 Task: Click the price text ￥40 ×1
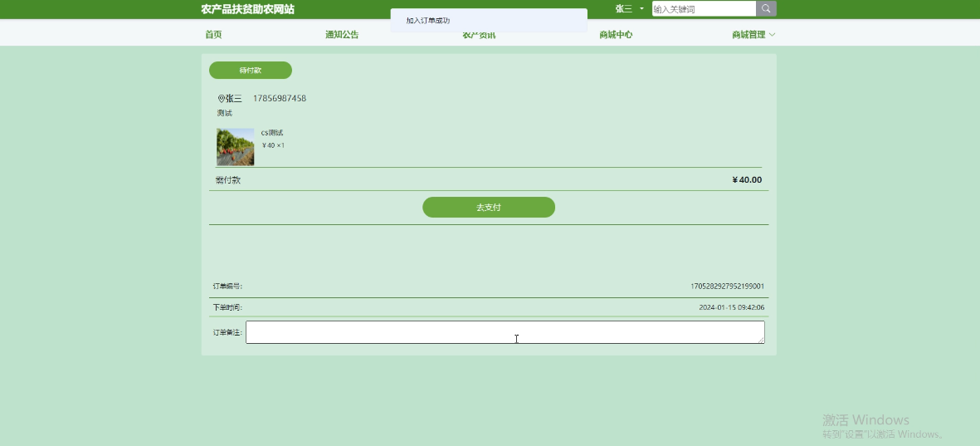pos(273,145)
